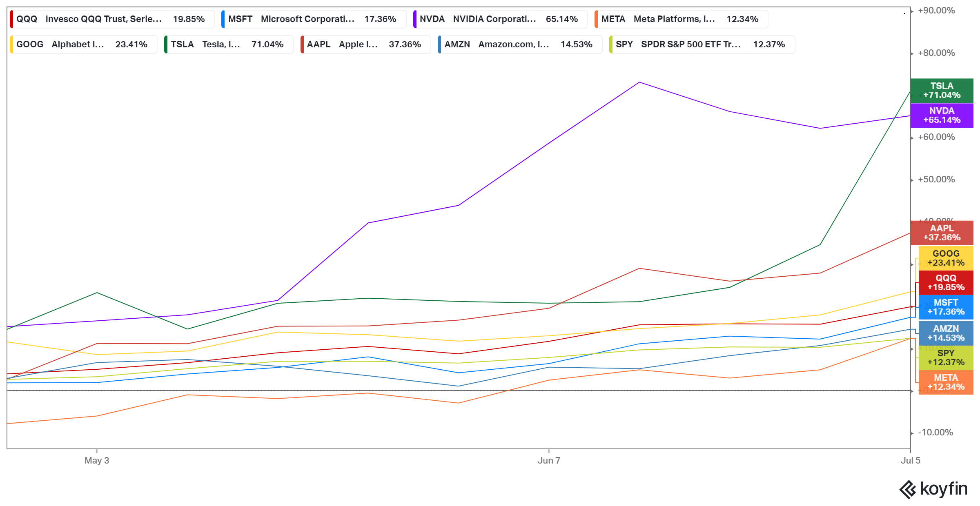Click the 12.37% value in SPY legend
This screenshot has height=506, width=980.
pos(769,44)
